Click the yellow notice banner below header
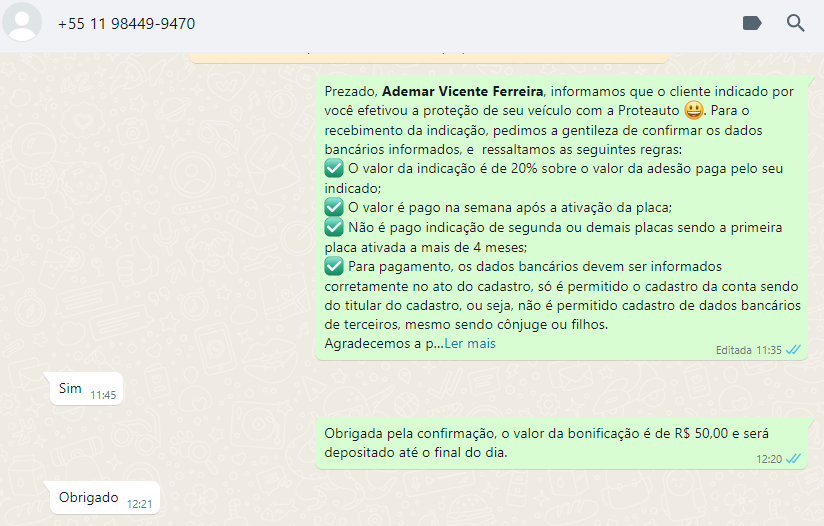The image size is (824, 526). coord(429,57)
